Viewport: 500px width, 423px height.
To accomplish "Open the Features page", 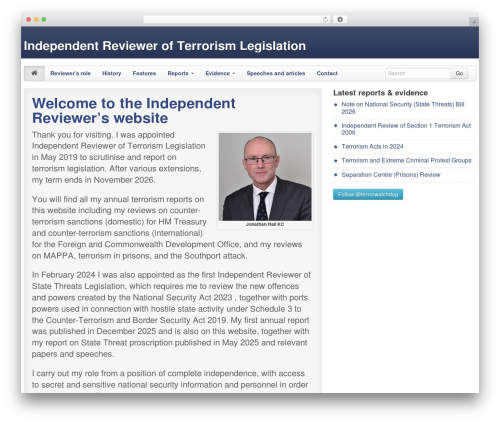I will click(x=144, y=73).
